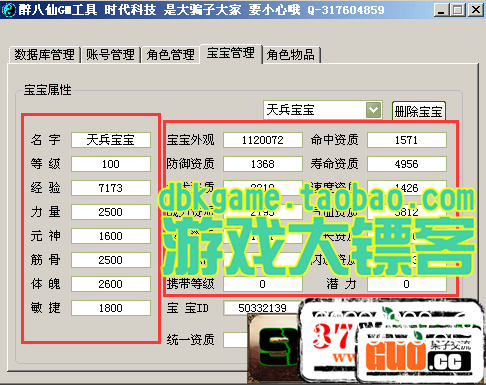Click the 力量 field showing 2500

pos(111,212)
